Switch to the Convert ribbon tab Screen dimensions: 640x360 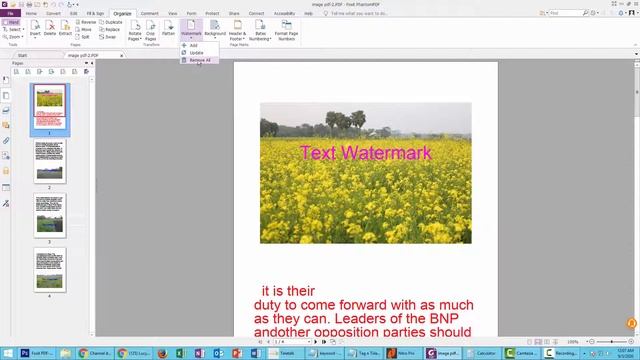pyautogui.click(x=53, y=13)
